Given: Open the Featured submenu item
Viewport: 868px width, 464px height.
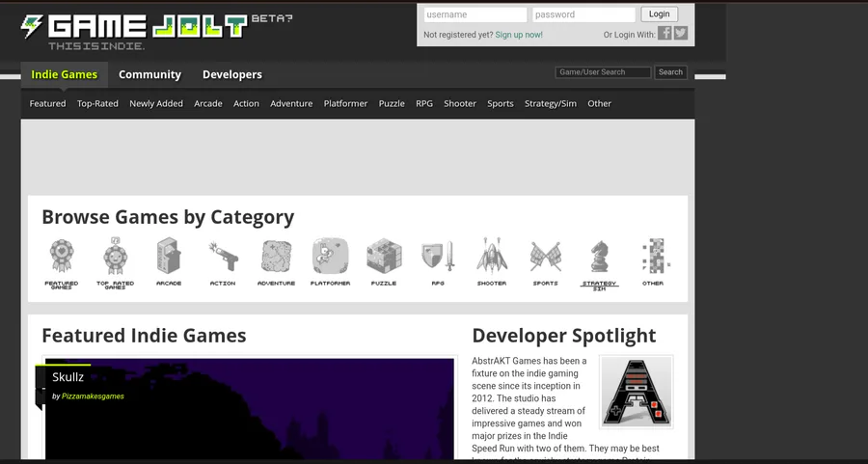Looking at the screenshot, I should coord(47,103).
